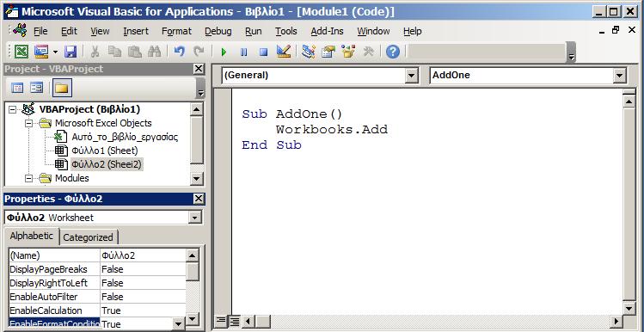Viewport: 644px width, 332px height.
Task: Click the Copy icon in toolbar
Action: pos(114,52)
